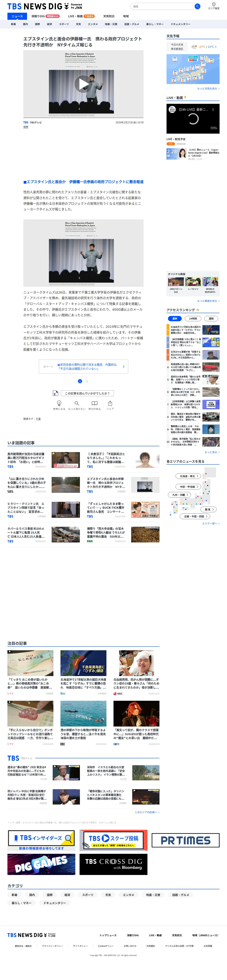Open 九州・沖縄 area news
227x980 pixels.
179,495
